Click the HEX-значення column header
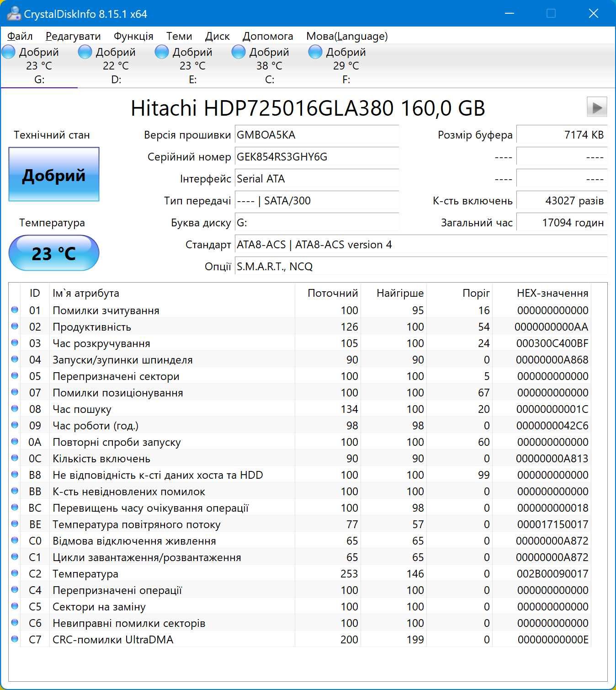 click(x=542, y=293)
